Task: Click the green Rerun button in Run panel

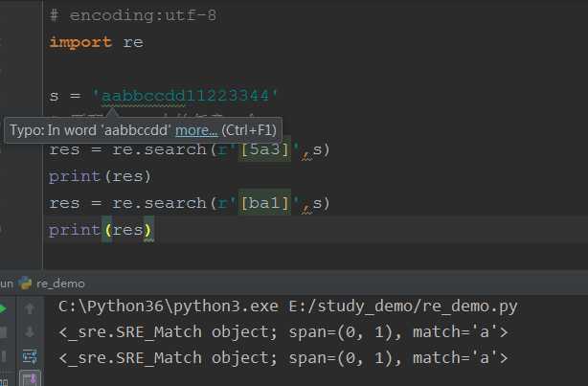Action: [x=3, y=308]
